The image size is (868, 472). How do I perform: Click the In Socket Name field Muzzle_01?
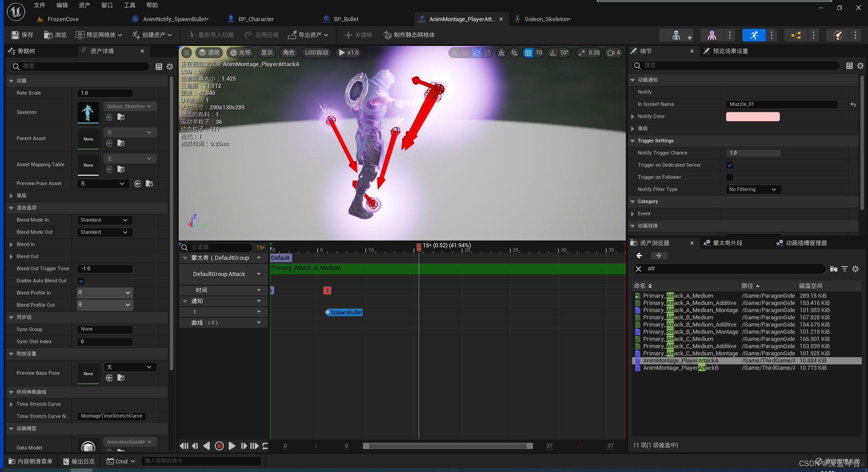click(x=782, y=104)
